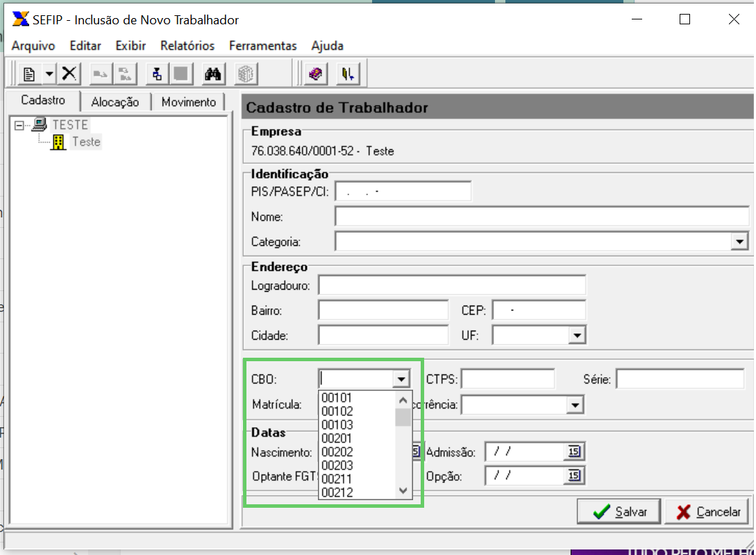Focus the Opção date field
This screenshot has height=555, width=756.
point(525,476)
